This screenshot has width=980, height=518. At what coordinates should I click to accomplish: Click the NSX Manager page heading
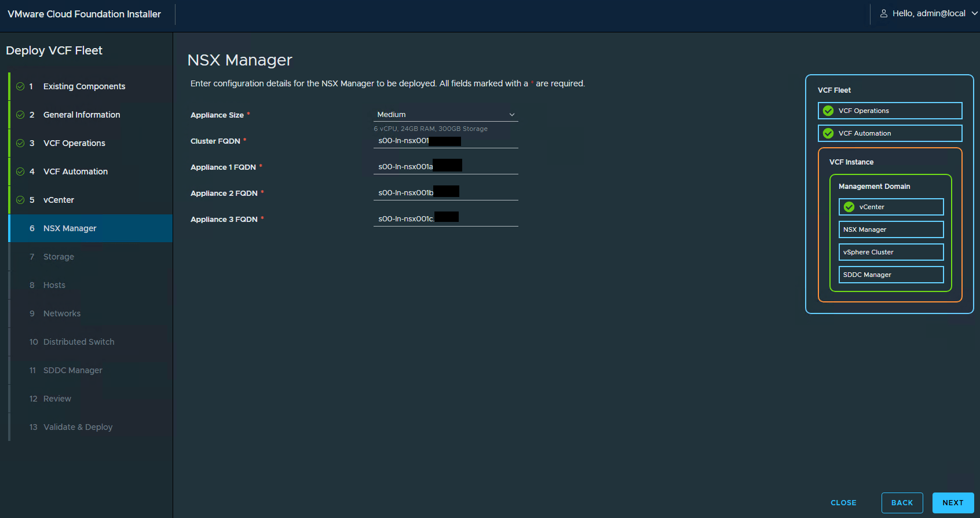(240, 60)
